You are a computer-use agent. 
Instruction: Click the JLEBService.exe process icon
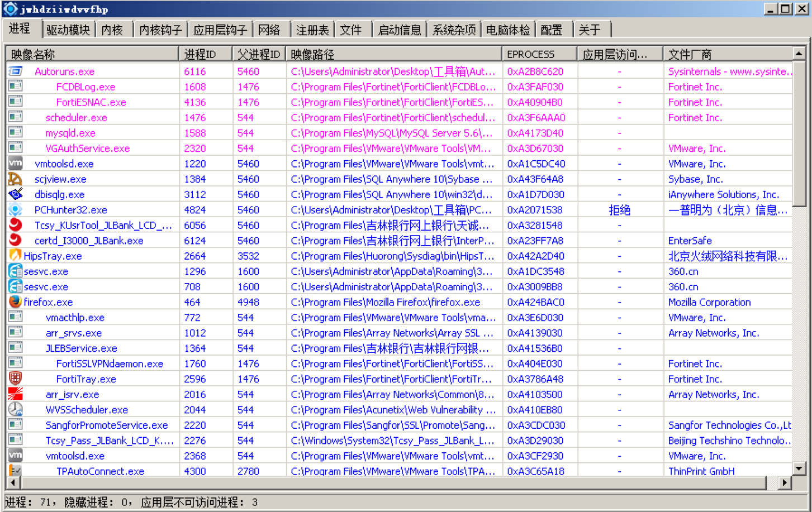point(16,348)
